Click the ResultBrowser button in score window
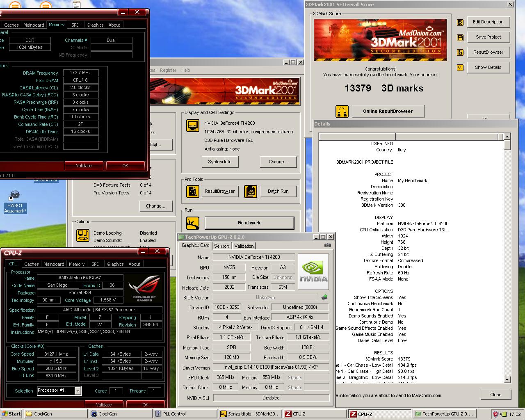Image resolution: width=525 pixels, height=420 pixels. click(488, 52)
